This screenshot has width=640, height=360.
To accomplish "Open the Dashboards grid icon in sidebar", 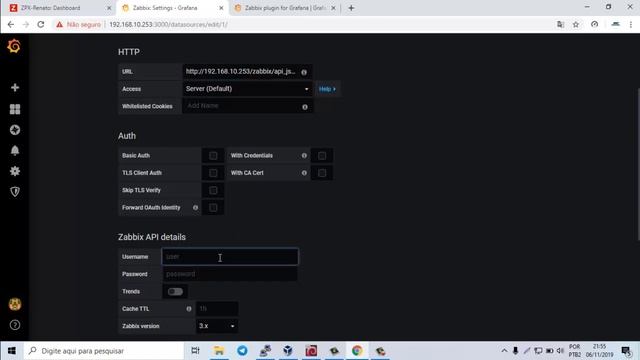I will (15, 109).
